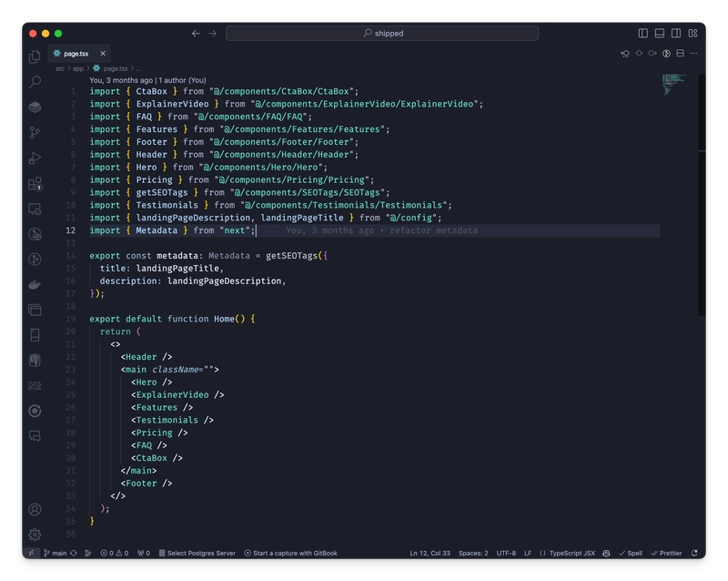Toggle file blame clock icon
Viewport: 728px width, 581px height.
pos(666,54)
